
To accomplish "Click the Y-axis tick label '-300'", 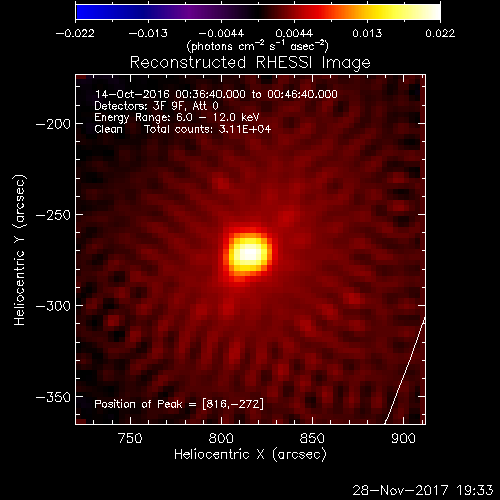I will click(53, 306).
